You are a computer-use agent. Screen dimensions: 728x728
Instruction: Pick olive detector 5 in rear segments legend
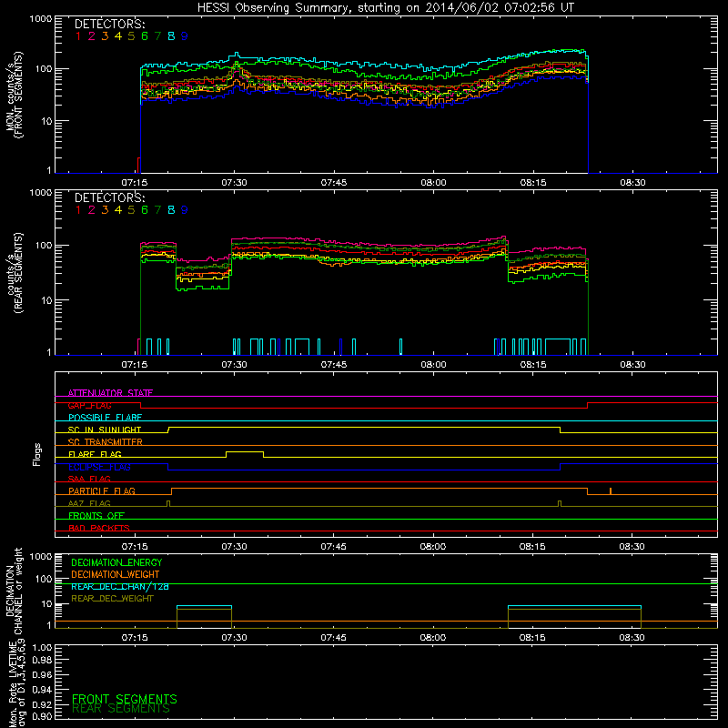click(131, 210)
